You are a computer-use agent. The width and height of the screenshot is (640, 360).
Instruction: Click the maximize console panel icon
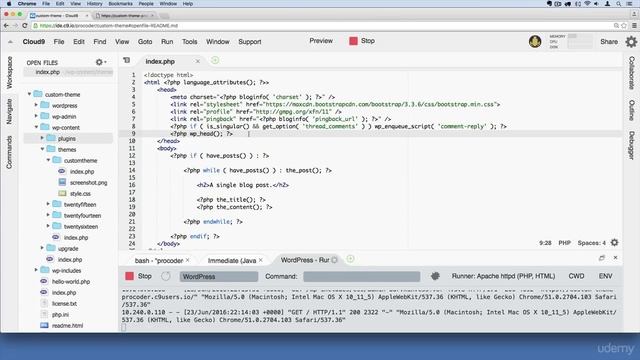(x=602, y=258)
